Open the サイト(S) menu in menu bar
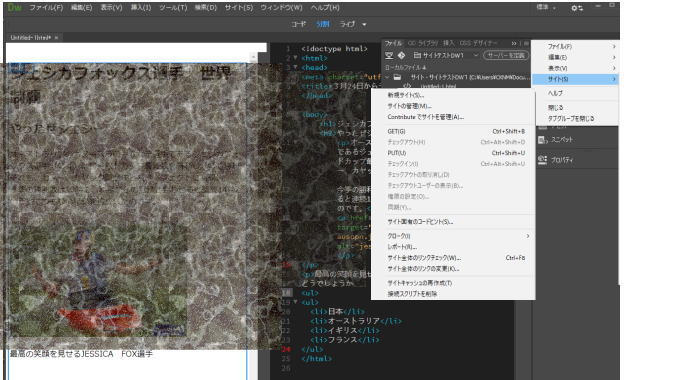The height and width of the screenshot is (380, 700). tap(238, 8)
